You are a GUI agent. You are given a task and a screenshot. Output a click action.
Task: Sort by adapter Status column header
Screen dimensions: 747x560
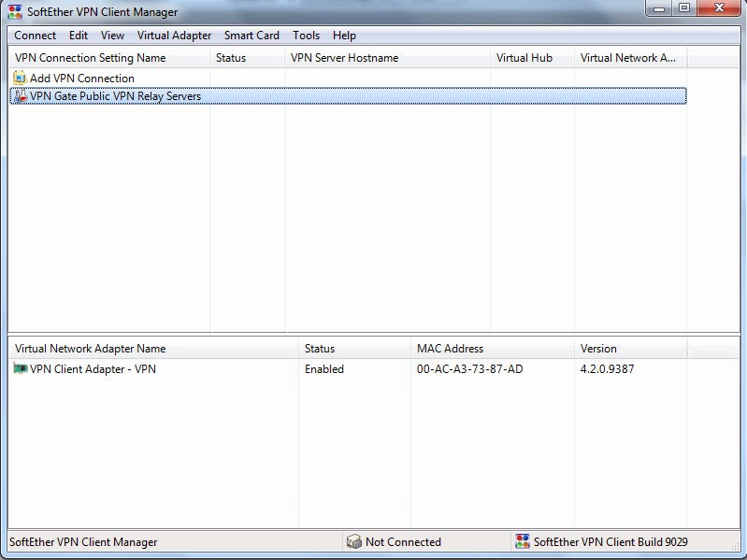tap(355, 349)
